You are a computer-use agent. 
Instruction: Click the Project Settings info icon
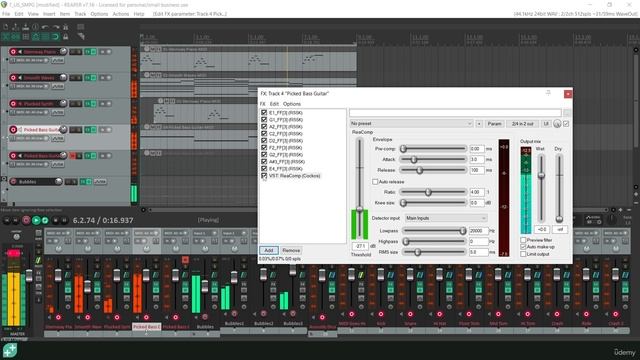36,27
